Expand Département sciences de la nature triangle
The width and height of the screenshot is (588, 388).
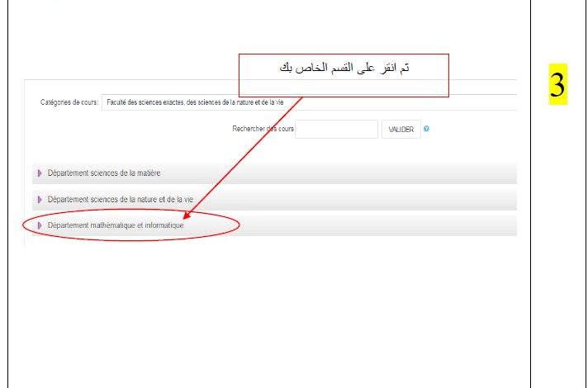40,200
